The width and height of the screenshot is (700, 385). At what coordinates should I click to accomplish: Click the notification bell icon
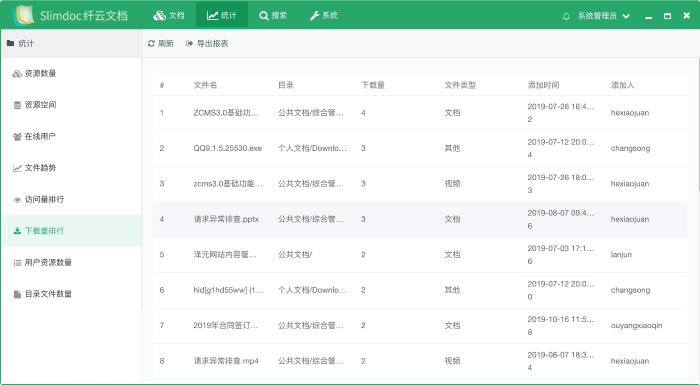point(566,16)
